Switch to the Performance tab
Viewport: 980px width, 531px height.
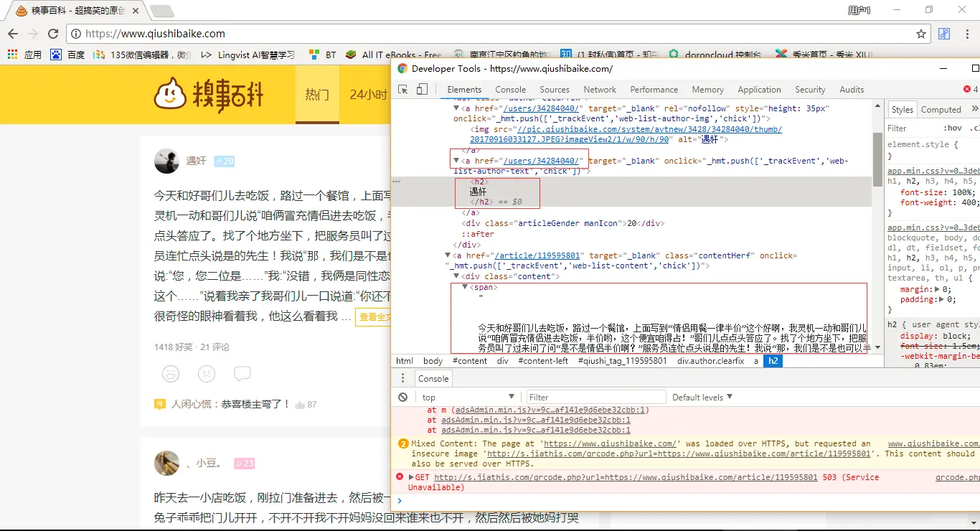click(654, 90)
